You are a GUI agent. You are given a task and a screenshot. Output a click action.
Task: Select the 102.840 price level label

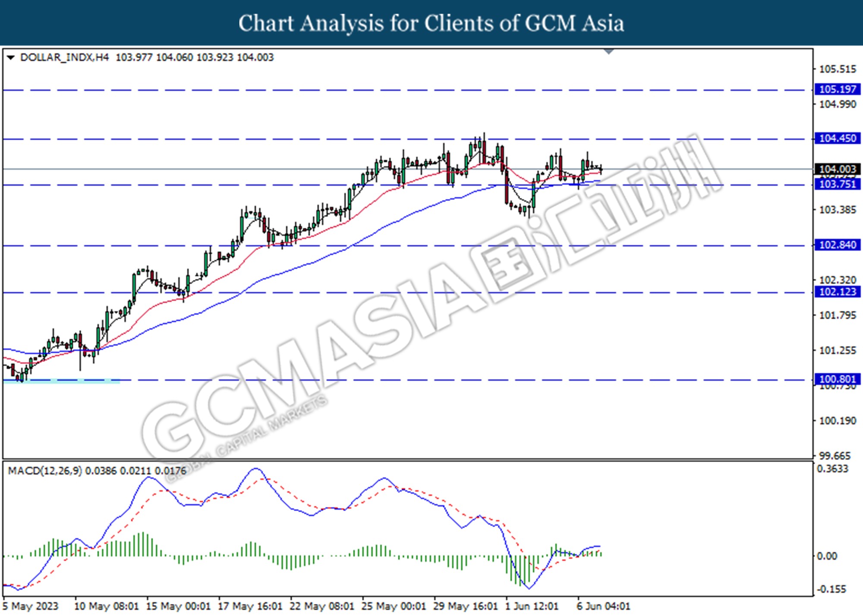(837, 245)
